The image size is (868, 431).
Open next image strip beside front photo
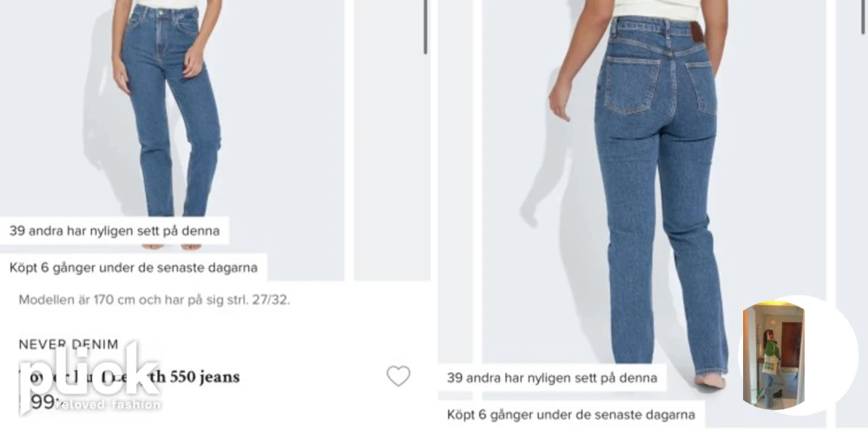[x=392, y=140]
